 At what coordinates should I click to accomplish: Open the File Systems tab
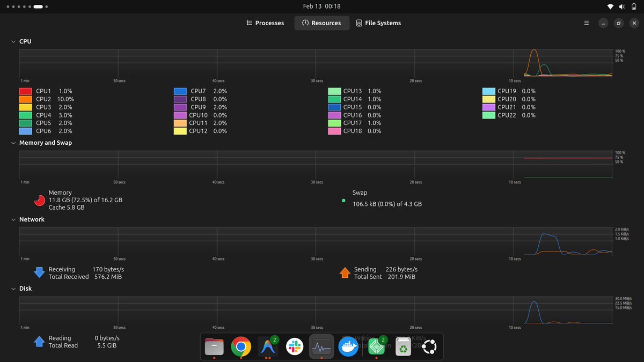click(378, 23)
